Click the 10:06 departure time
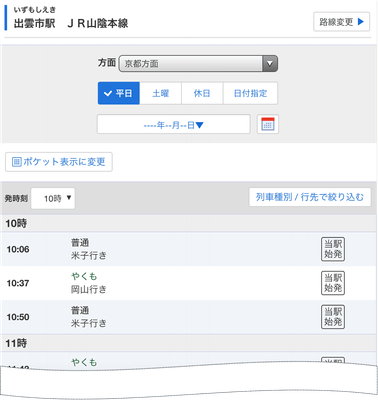 tap(18, 249)
